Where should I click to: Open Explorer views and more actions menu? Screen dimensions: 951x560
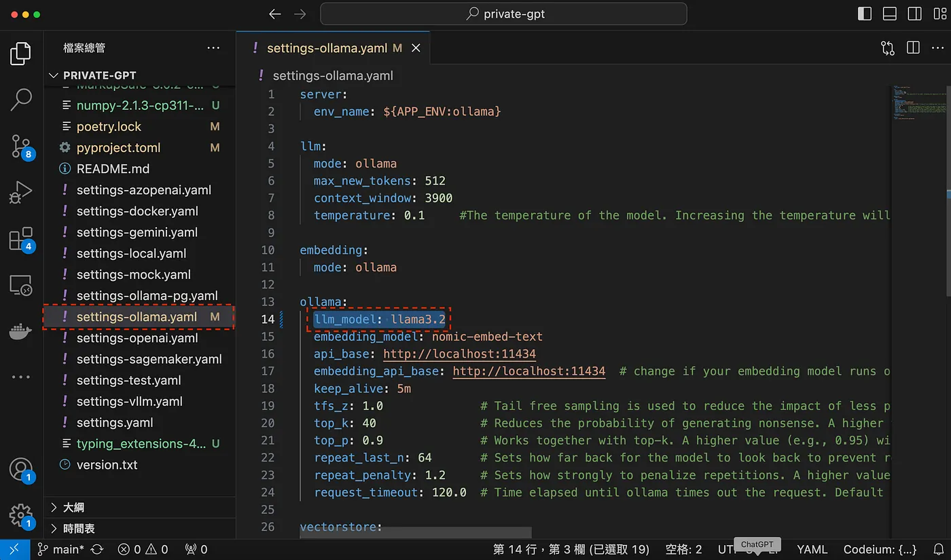pyautogui.click(x=213, y=48)
